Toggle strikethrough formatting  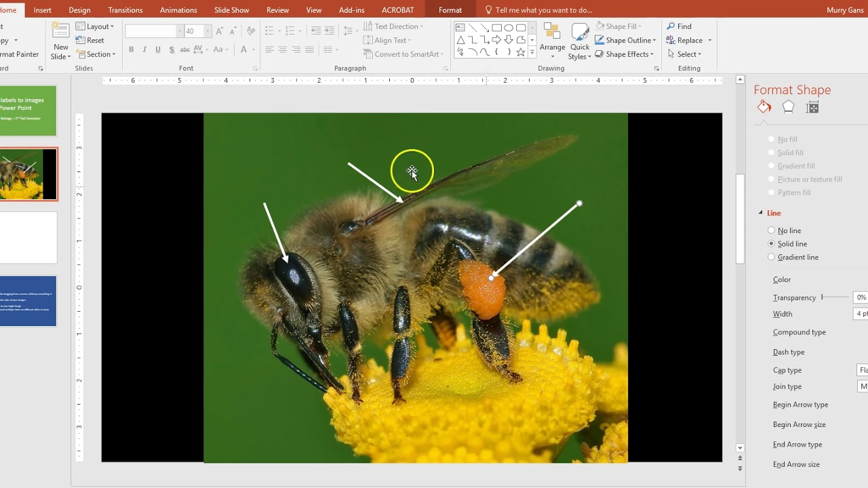point(185,49)
